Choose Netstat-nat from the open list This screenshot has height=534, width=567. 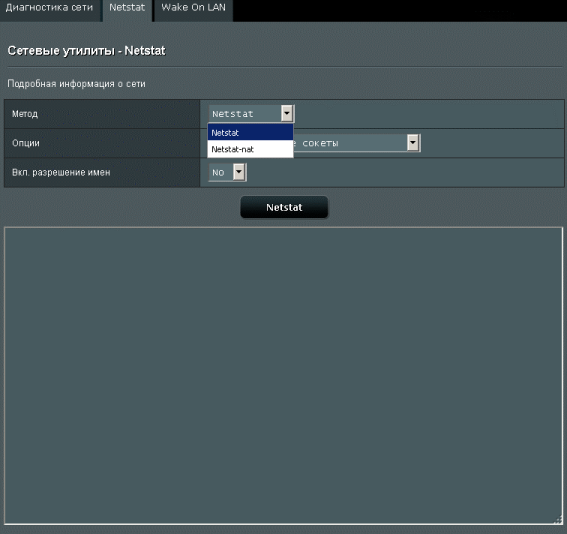(250, 149)
